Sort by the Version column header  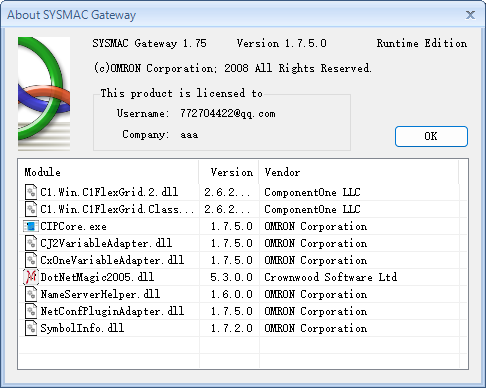click(x=229, y=172)
